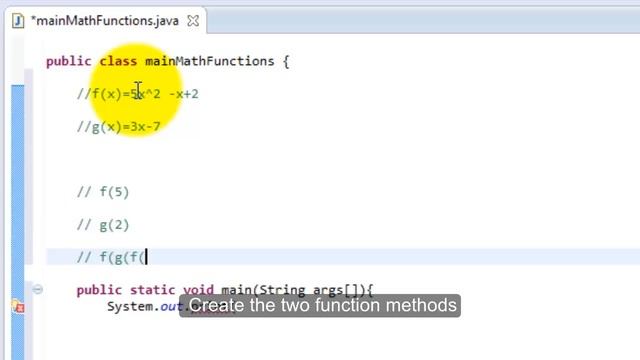Click the word 'public' in class declaration
This screenshot has height=360, width=640.
[x=69, y=62]
